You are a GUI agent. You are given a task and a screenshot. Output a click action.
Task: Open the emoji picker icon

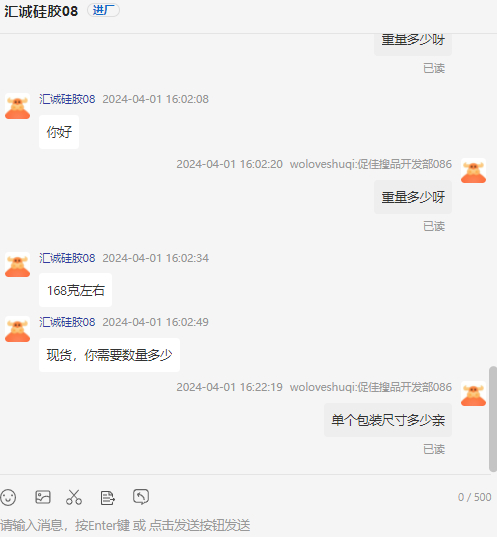tap(8, 497)
